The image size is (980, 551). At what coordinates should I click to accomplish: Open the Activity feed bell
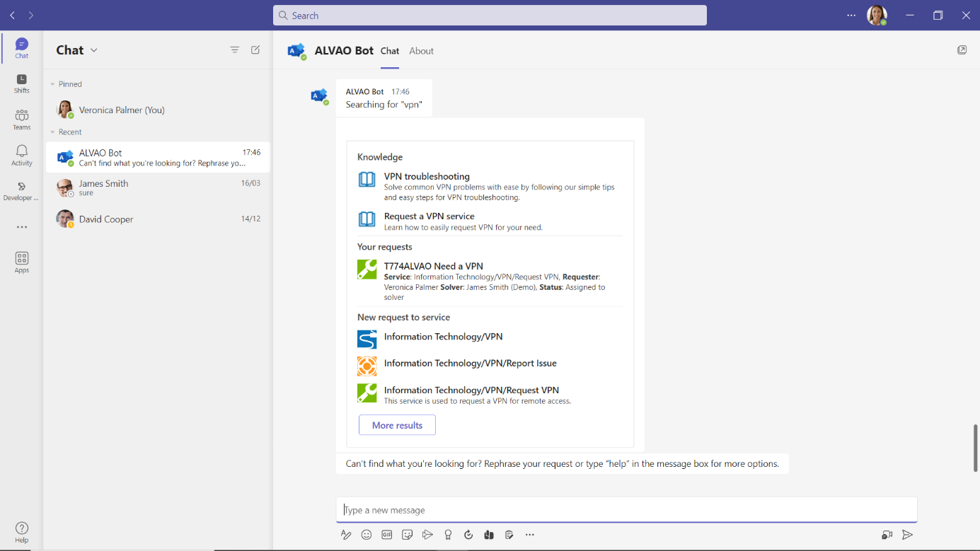coord(21,155)
